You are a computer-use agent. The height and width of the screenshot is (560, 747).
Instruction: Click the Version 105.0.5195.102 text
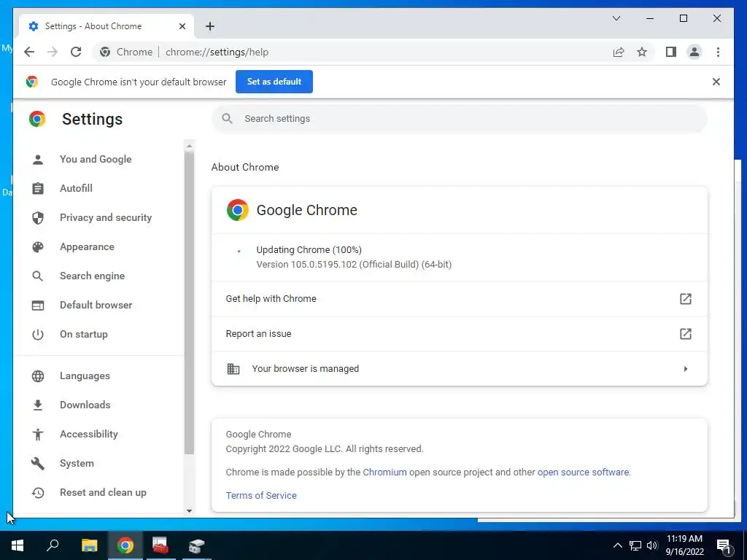pyautogui.click(x=354, y=264)
